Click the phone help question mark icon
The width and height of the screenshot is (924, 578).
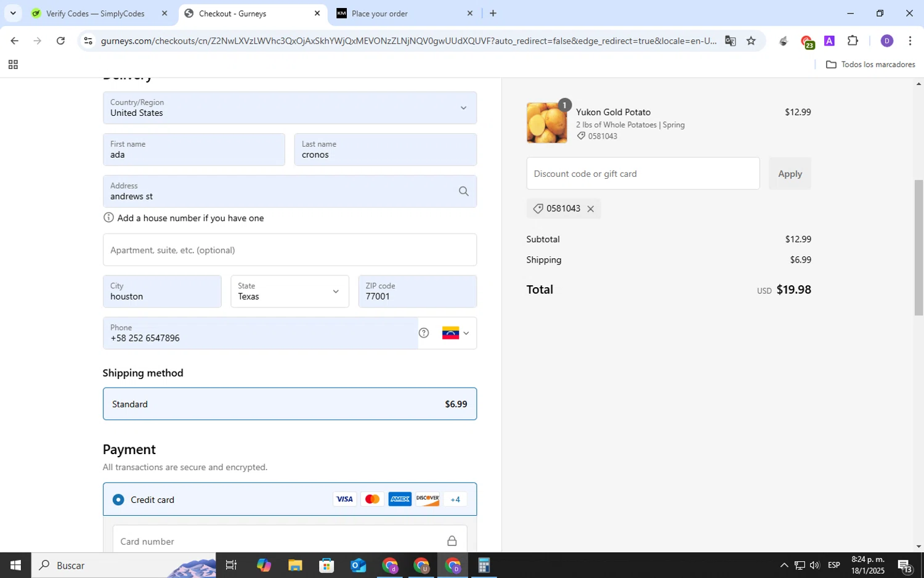pos(424,333)
